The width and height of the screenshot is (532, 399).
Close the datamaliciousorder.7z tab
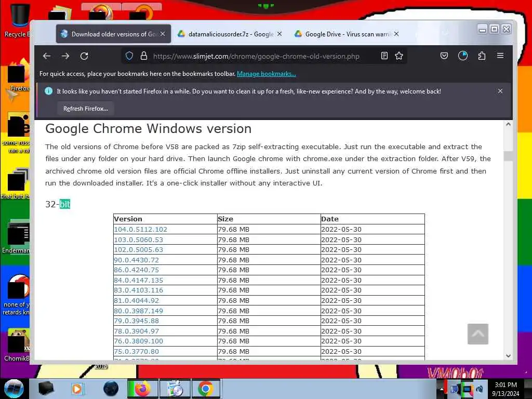click(279, 34)
